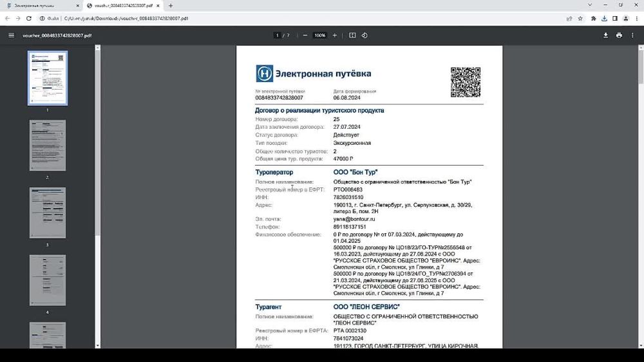The image size is (644, 362).
Task: Open tab search chevron in title bar
Action: click(590, 5)
